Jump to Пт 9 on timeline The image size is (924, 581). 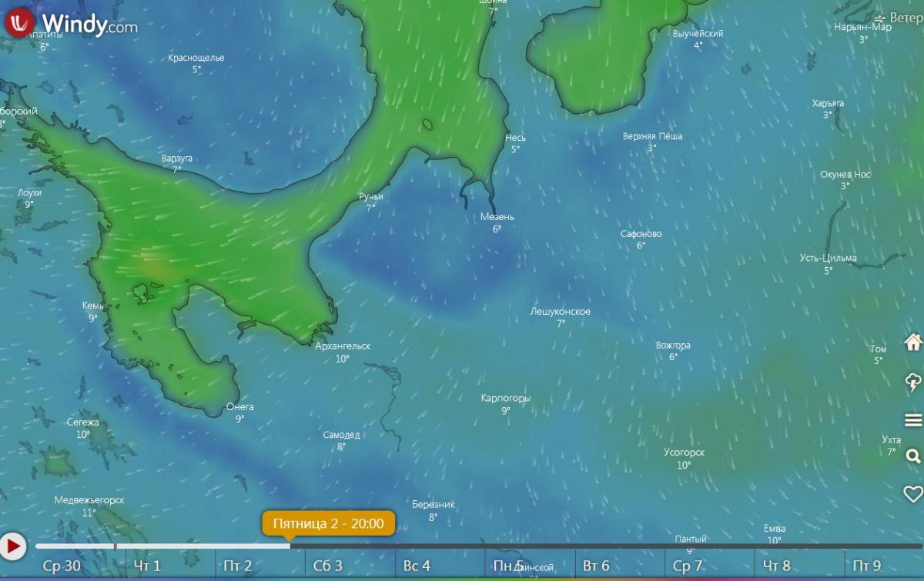click(866, 566)
